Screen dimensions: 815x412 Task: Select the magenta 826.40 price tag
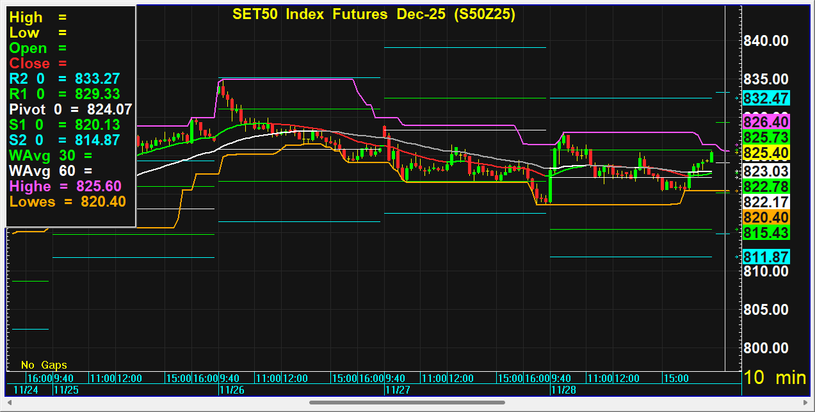(768, 121)
